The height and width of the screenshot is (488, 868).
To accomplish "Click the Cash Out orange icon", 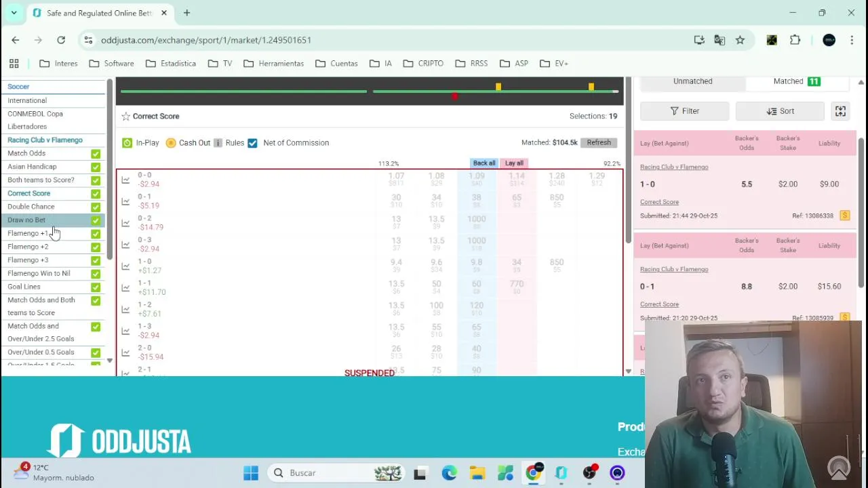I will tap(171, 142).
